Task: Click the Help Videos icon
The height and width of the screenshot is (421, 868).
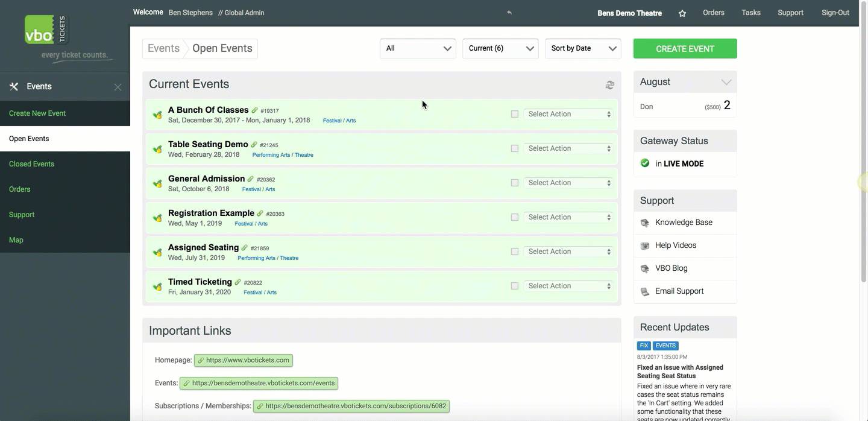Action: (645, 245)
